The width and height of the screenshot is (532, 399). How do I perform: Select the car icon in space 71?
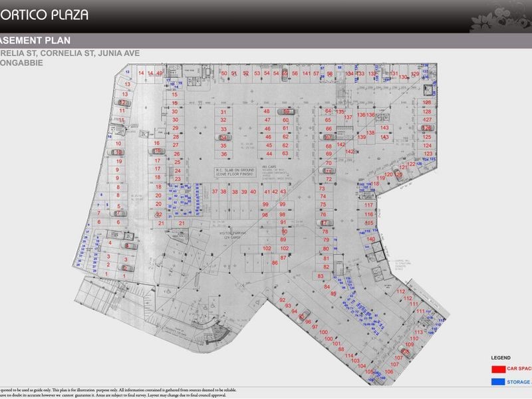pyautogui.click(x=328, y=171)
